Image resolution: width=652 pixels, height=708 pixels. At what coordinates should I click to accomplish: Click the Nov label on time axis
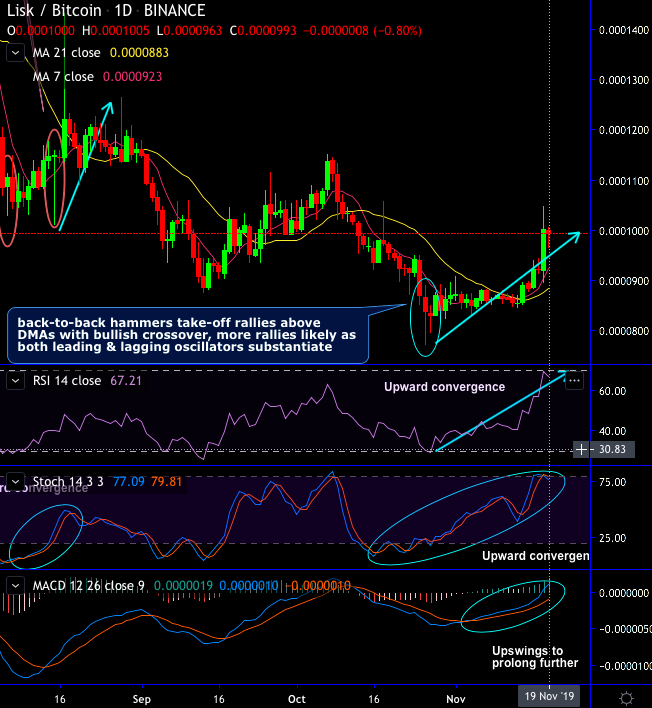(456, 699)
